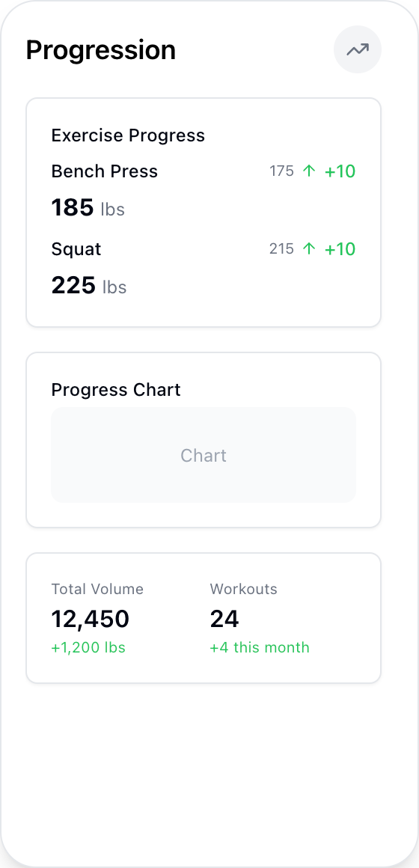Select the Squat exercise label
This screenshot has height=868, width=419.
point(76,249)
